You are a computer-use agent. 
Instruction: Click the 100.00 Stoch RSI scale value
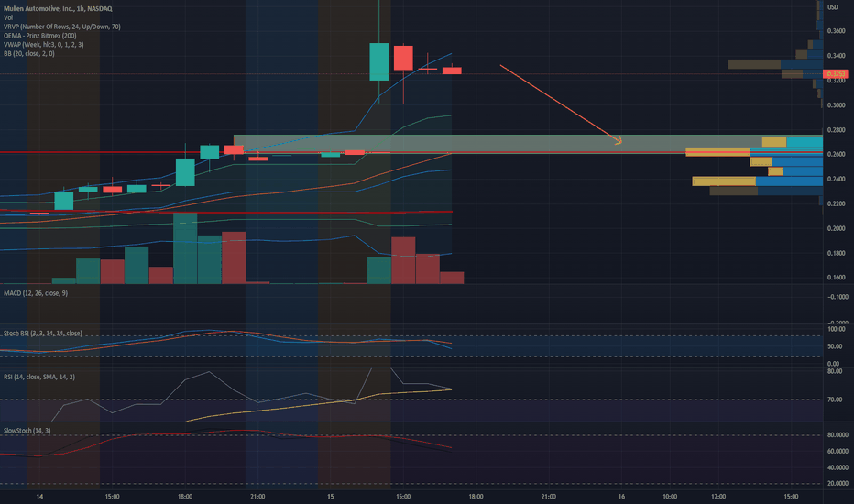[x=837, y=329]
